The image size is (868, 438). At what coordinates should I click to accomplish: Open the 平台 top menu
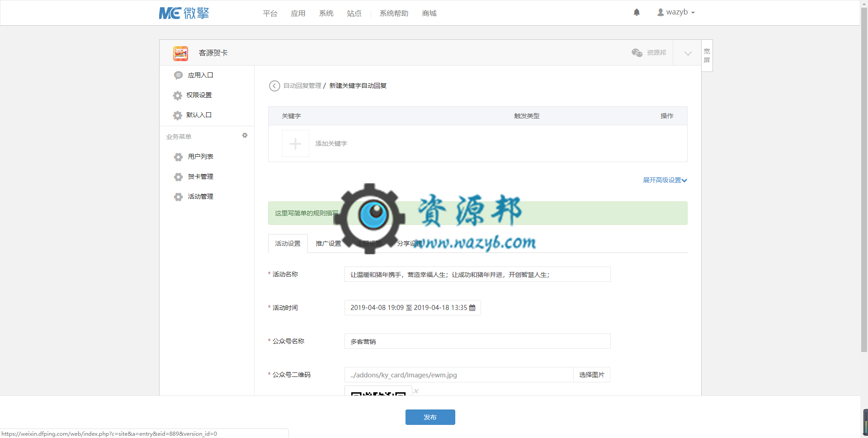point(270,13)
